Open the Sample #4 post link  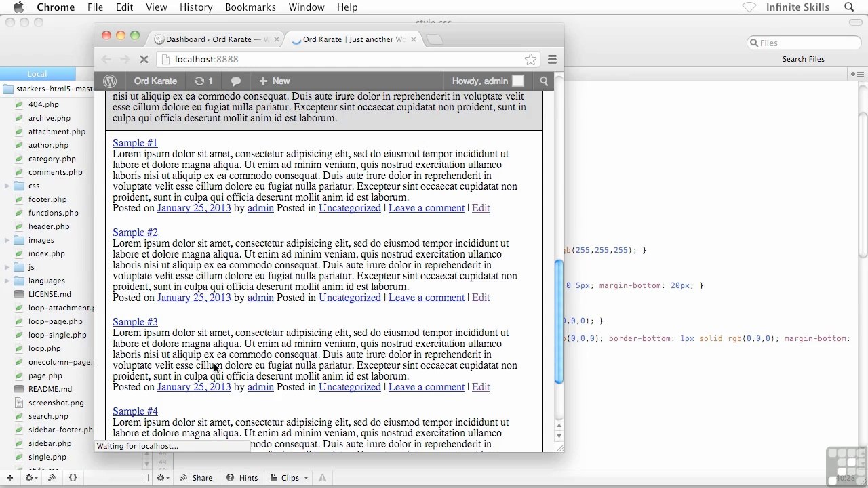(x=135, y=411)
